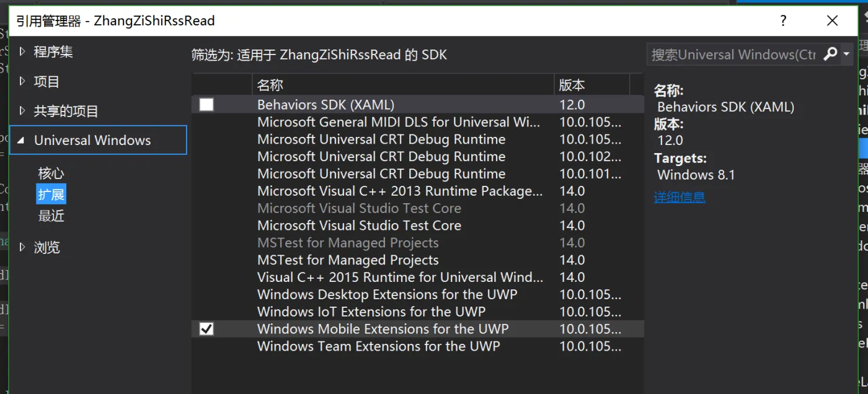Click the help question mark button

pos(784,21)
